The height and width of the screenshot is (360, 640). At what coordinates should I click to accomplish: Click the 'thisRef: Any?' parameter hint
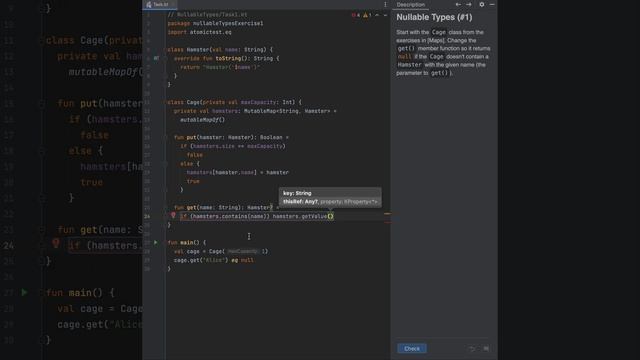click(x=300, y=202)
